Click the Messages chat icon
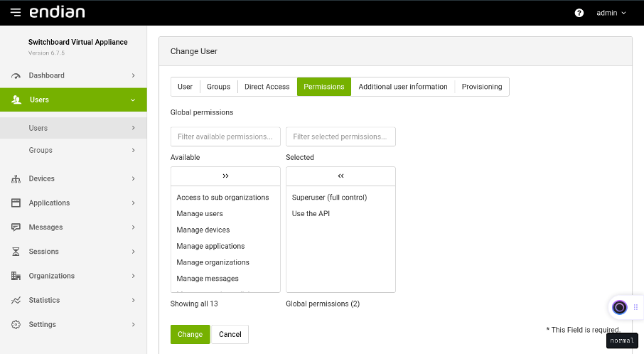 point(16,227)
